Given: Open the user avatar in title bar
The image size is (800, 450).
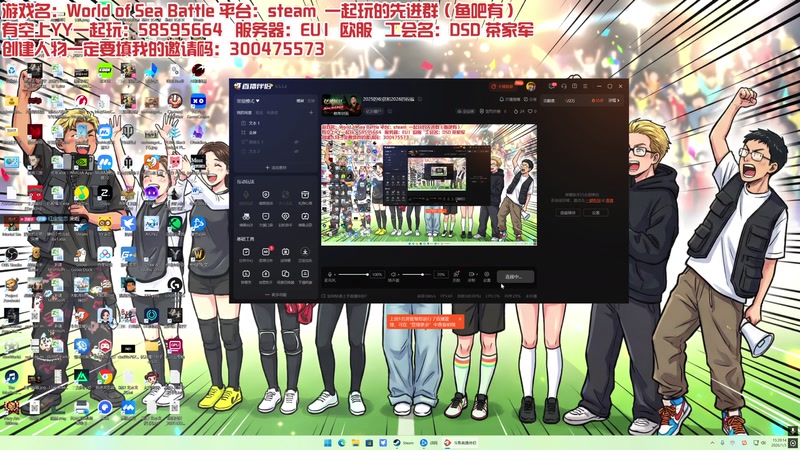Looking at the screenshot, I should (531, 86).
